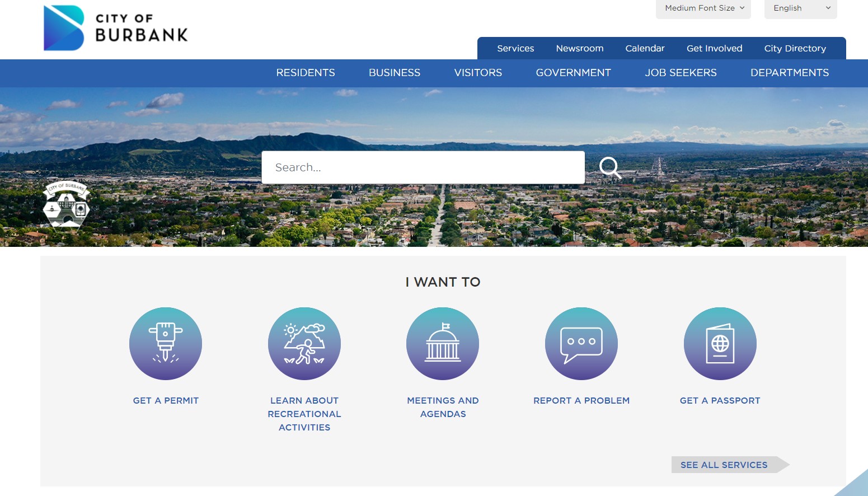Expand the Medium Font Size dropdown

coord(703,8)
